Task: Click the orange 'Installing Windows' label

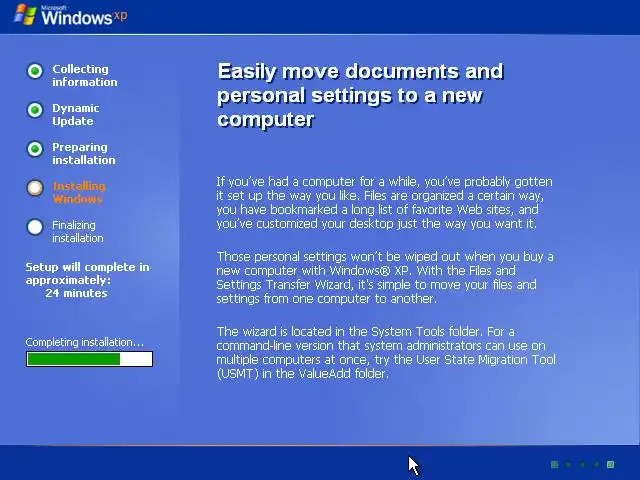Action: [79, 193]
